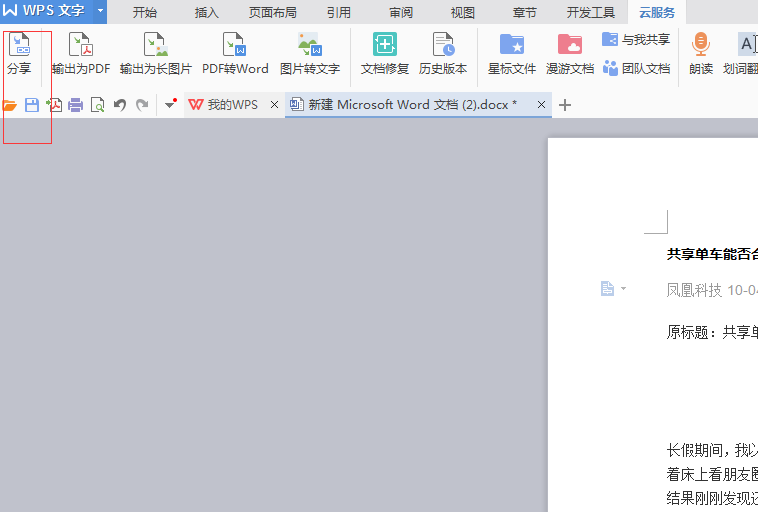
Task: Open 星标文件 starred files
Action: click(512, 53)
